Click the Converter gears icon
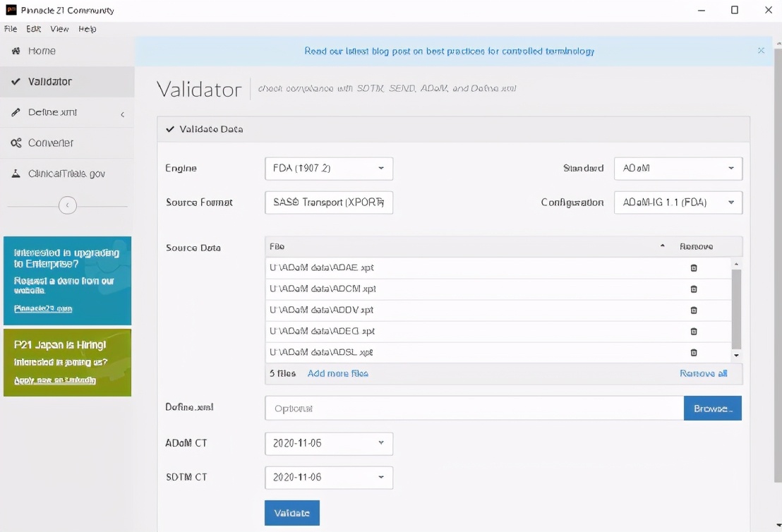The image size is (782, 532). 16,143
